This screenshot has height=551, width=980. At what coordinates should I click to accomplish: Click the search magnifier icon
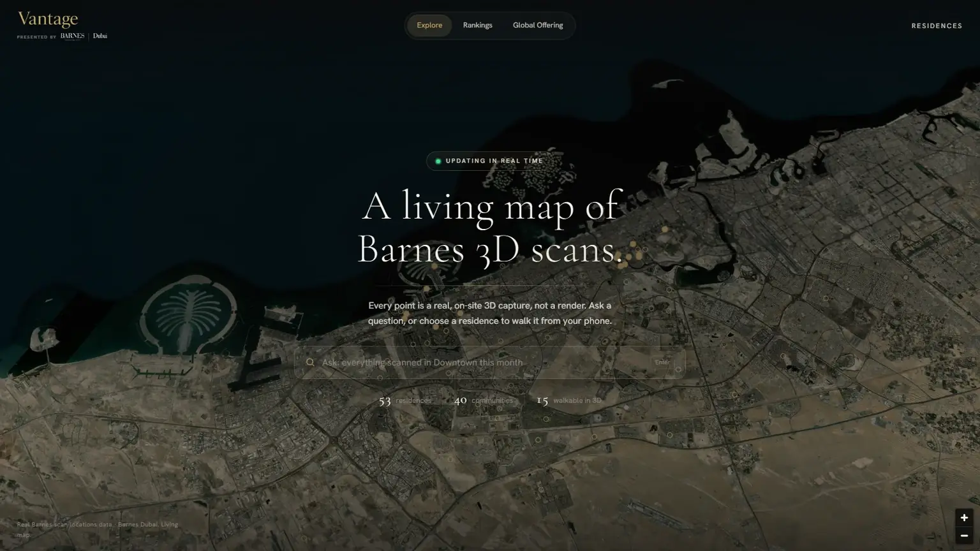tap(310, 362)
